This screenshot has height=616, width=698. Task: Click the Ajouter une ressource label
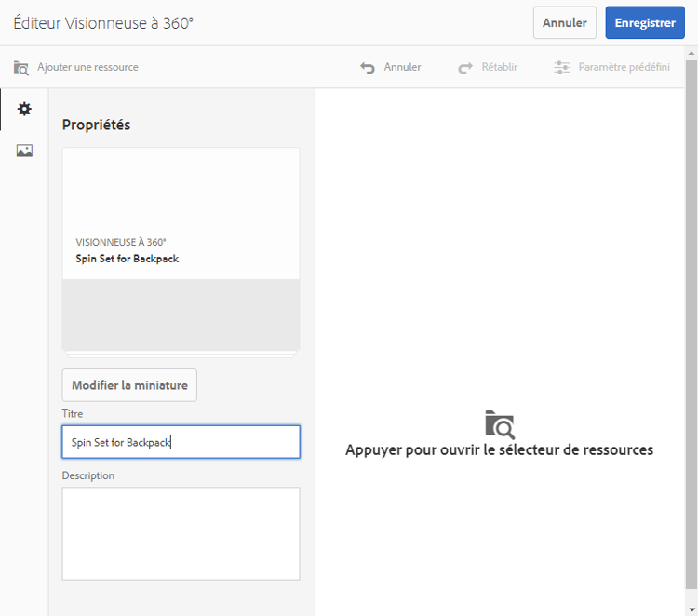point(87,67)
